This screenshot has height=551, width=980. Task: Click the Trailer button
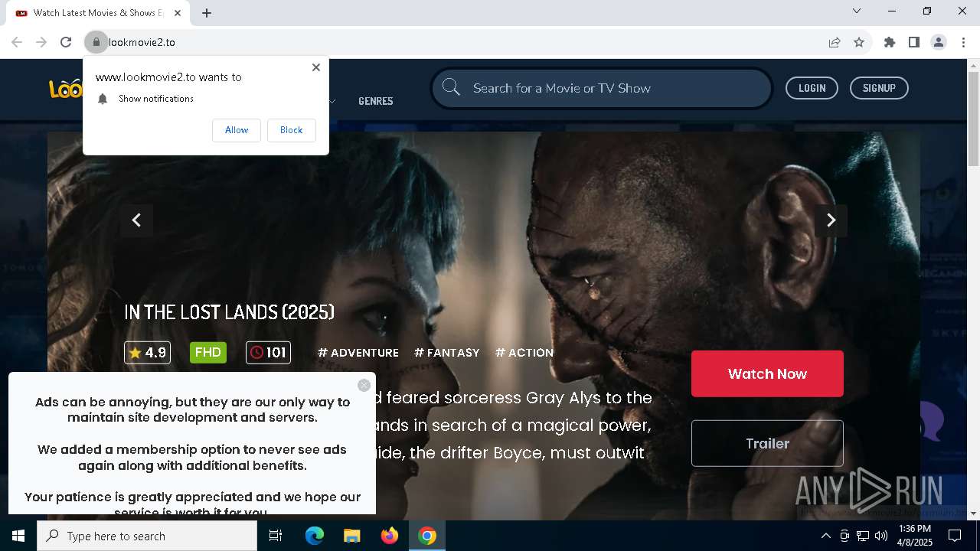pos(767,443)
